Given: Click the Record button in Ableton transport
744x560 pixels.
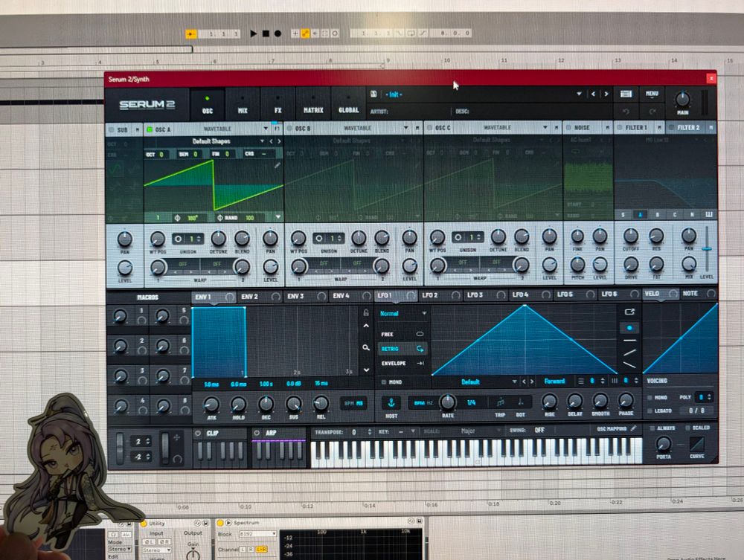Looking at the screenshot, I should click(x=278, y=33).
